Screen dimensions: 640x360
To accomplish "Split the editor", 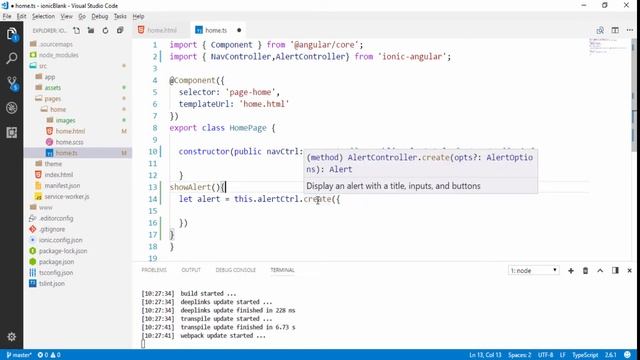I will pyautogui.click(x=615, y=30).
